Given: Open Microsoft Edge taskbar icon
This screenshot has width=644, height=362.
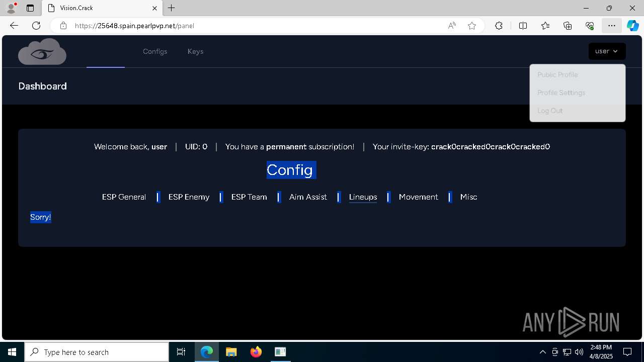Looking at the screenshot, I should tap(207, 352).
